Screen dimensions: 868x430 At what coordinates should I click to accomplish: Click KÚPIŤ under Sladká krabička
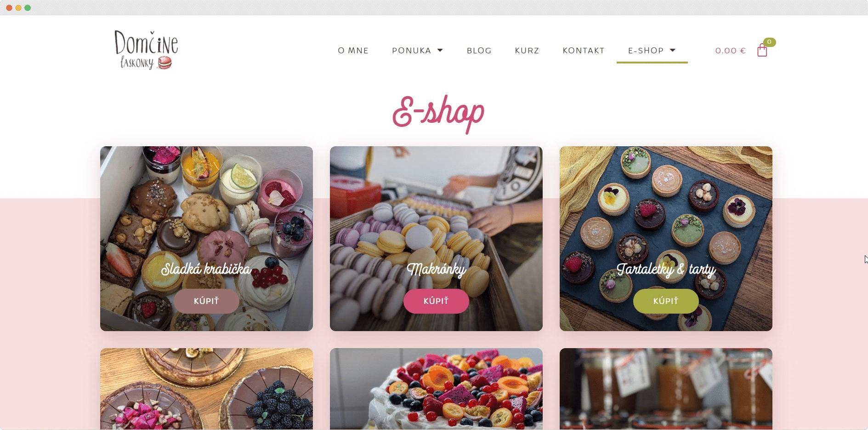pos(206,301)
